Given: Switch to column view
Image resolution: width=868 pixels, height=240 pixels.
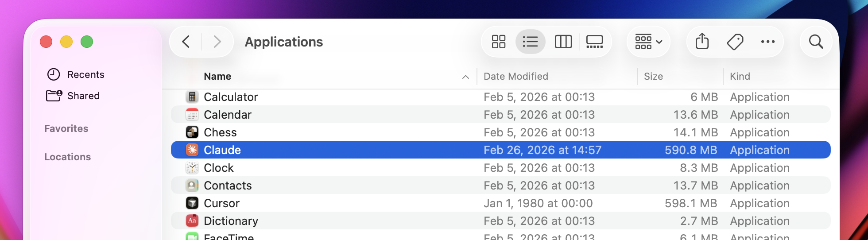Looking at the screenshot, I should (563, 42).
